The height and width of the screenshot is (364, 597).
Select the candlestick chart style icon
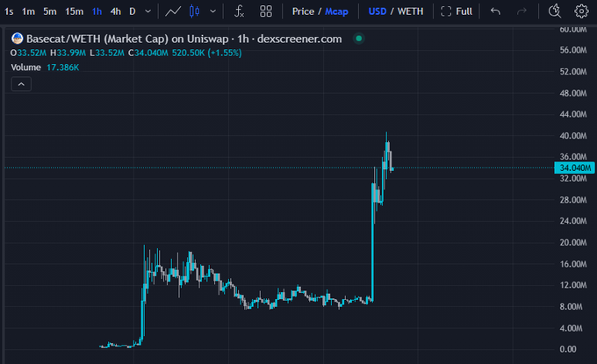tap(195, 11)
